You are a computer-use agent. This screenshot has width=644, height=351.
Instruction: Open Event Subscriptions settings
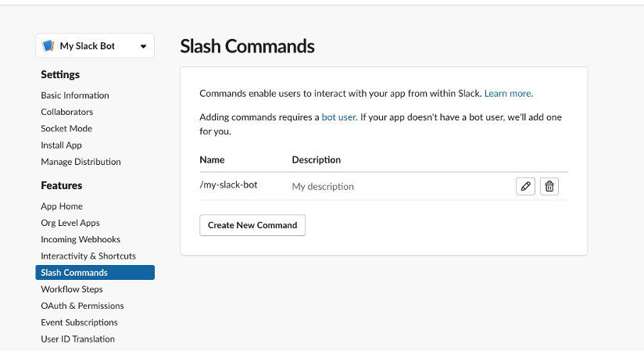coord(79,323)
